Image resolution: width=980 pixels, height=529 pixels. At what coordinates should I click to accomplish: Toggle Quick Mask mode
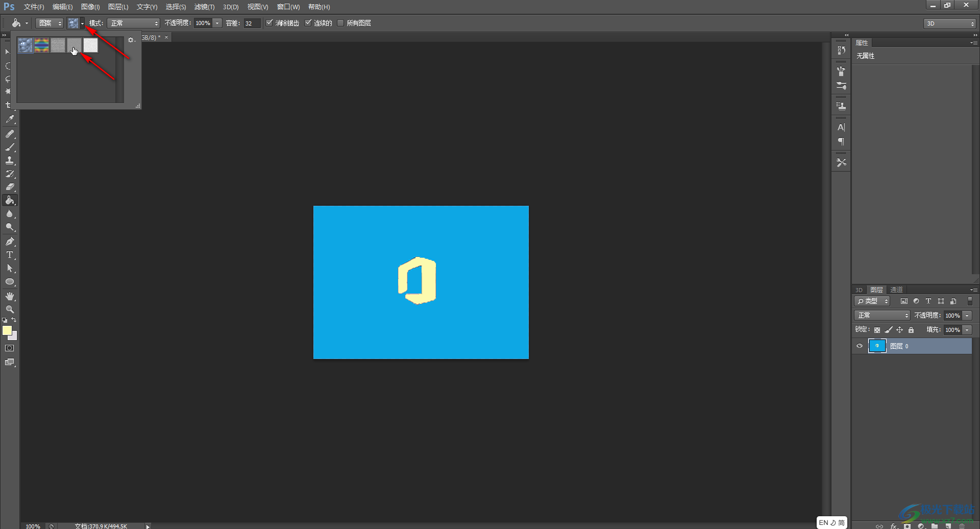pos(10,348)
